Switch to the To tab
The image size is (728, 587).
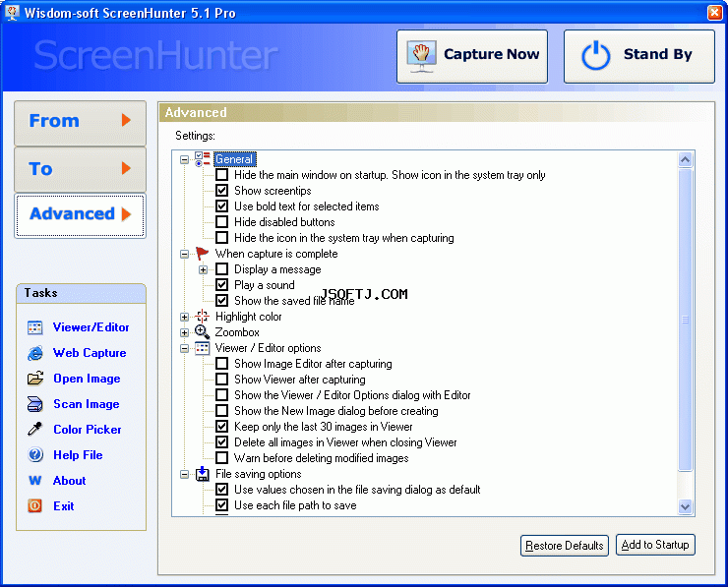tap(81, 169)
